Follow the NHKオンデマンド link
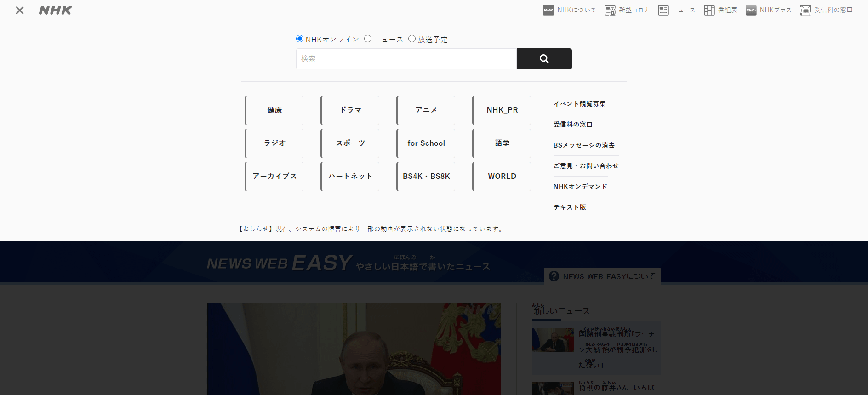 coord(580,187)
